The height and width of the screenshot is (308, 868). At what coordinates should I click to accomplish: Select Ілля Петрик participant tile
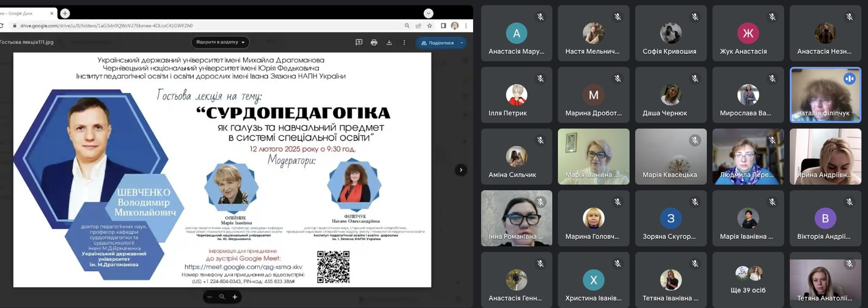click(516, 95)
